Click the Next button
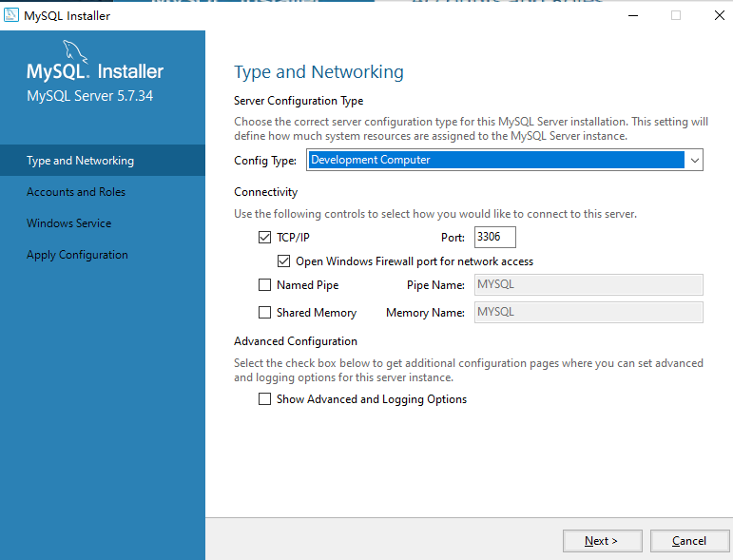733x560 pixels. (602, 541)
